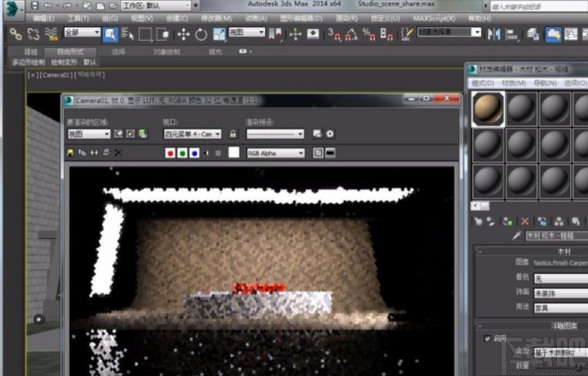This screenshot has height=376, width=588.
Task: Click the green render icon beside the region dropdown
Action: (143, 134)
